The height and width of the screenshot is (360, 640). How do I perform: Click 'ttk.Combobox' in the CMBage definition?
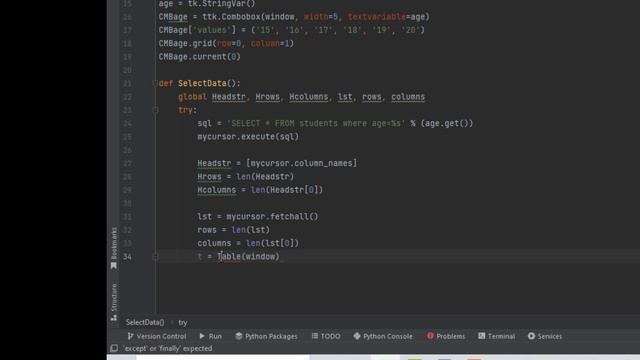tap(231, 17)
